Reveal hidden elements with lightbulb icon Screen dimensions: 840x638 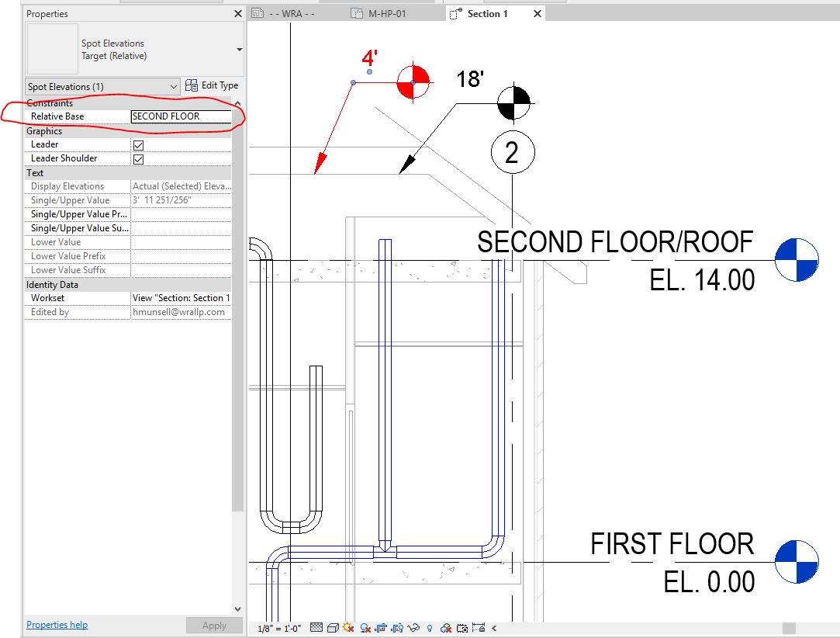pyautogui.click(x=429, y=627)
